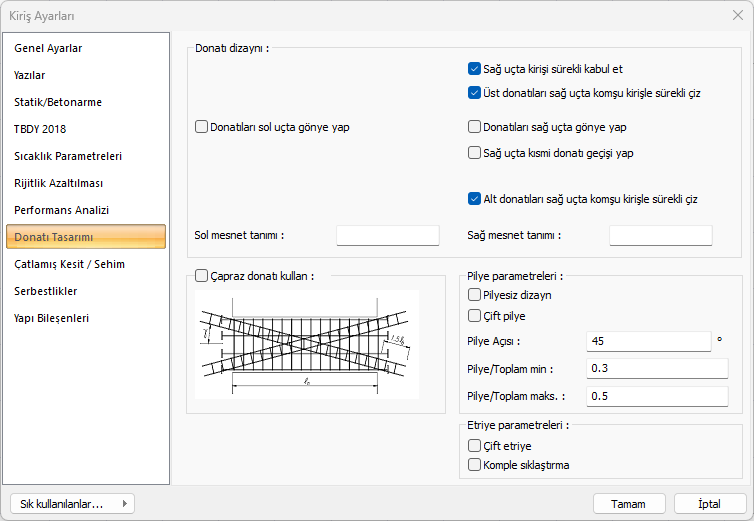754x521 pixels.
Task: Switch to Statik/Betonarme section
Action: click(58, 102)
